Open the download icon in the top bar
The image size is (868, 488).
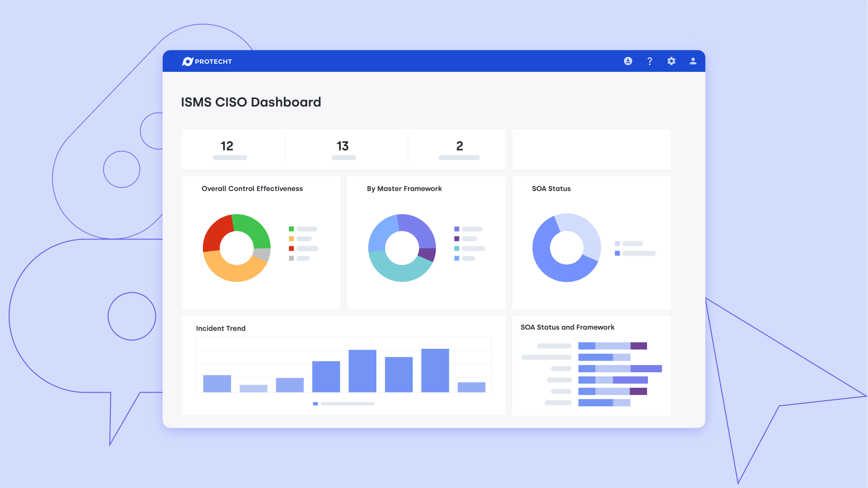coord(628,61)
